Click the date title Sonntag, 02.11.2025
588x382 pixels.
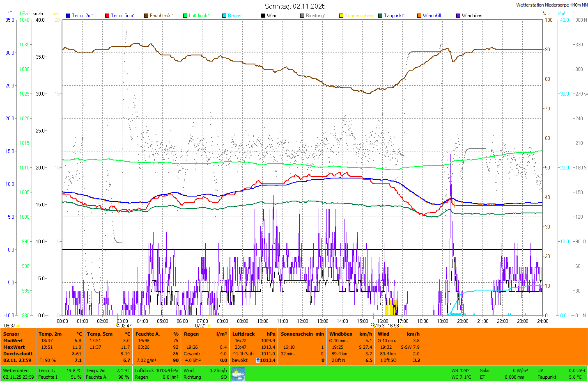tap(295, 6)
